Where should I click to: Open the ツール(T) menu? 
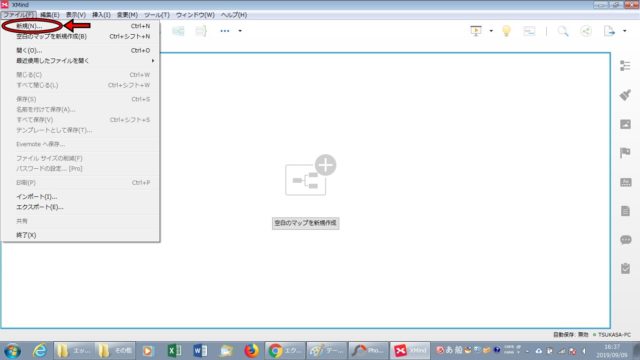point(157,15)
